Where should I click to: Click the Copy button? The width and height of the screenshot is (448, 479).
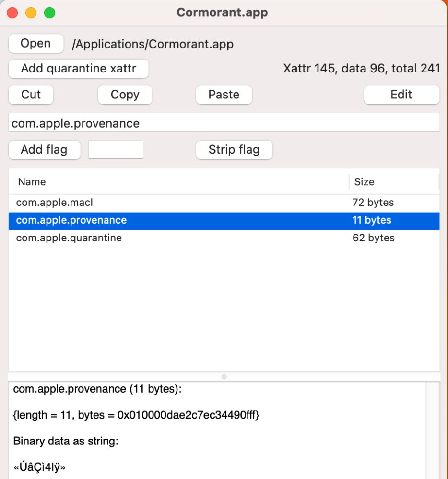125,95
